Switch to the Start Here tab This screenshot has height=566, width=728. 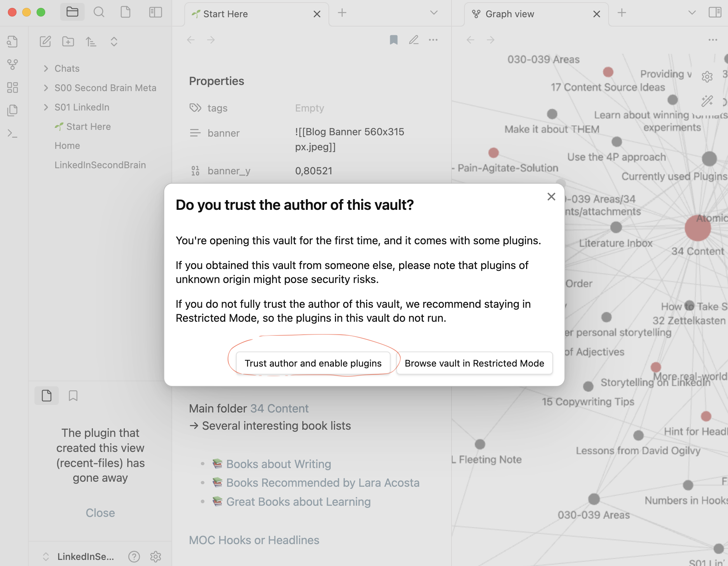coord(225,14)
